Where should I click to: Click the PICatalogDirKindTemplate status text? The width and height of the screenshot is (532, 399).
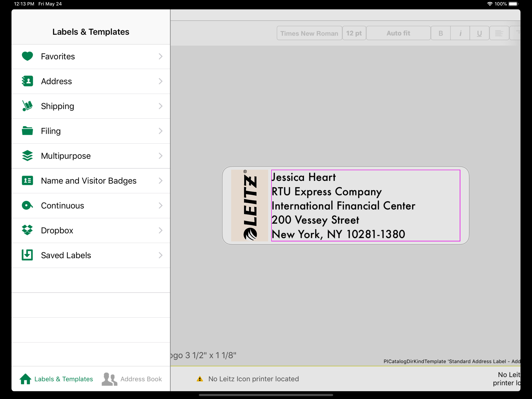click(x=452, y=361)
